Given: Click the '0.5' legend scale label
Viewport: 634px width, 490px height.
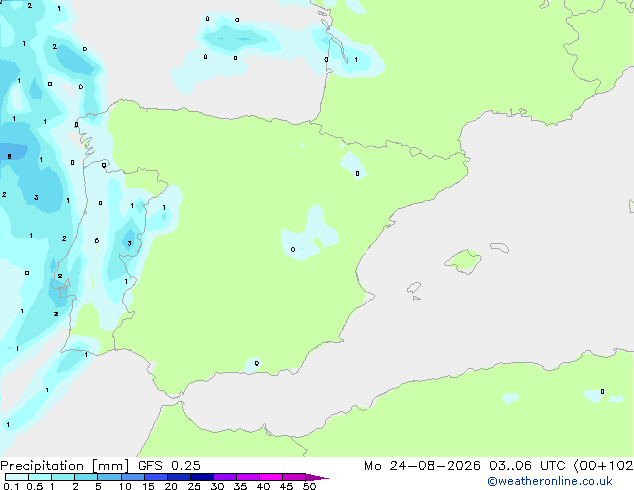Looking at the screenshot, I should (35, 486).
